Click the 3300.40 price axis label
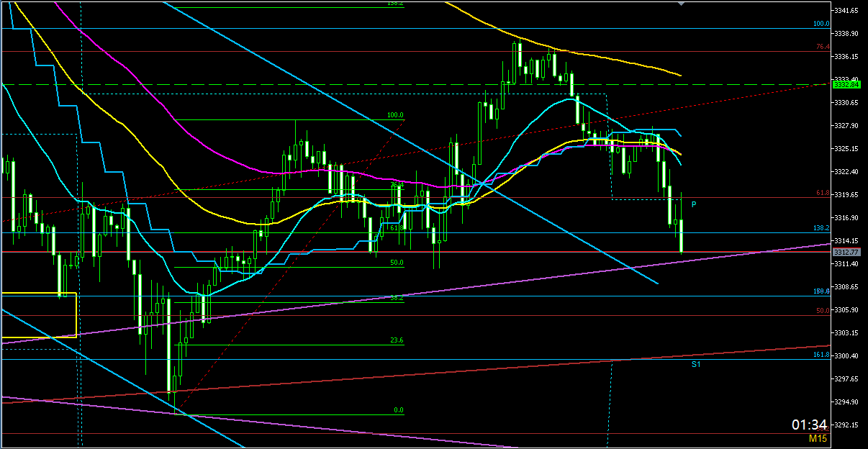868x449 pixels. click(847, 356)
